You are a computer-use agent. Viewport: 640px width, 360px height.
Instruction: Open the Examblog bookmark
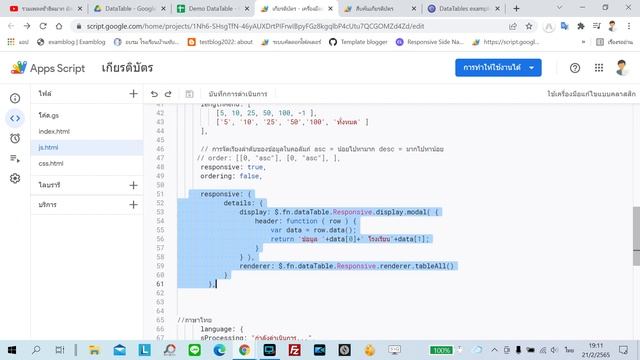coord(71,42)
